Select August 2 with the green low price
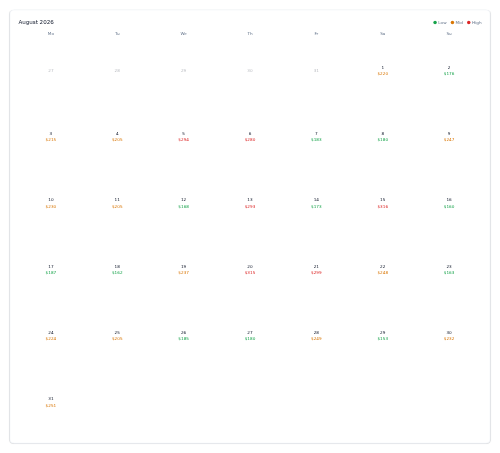Viewport: 500px width, 453px height. click(x=449, y=70)
